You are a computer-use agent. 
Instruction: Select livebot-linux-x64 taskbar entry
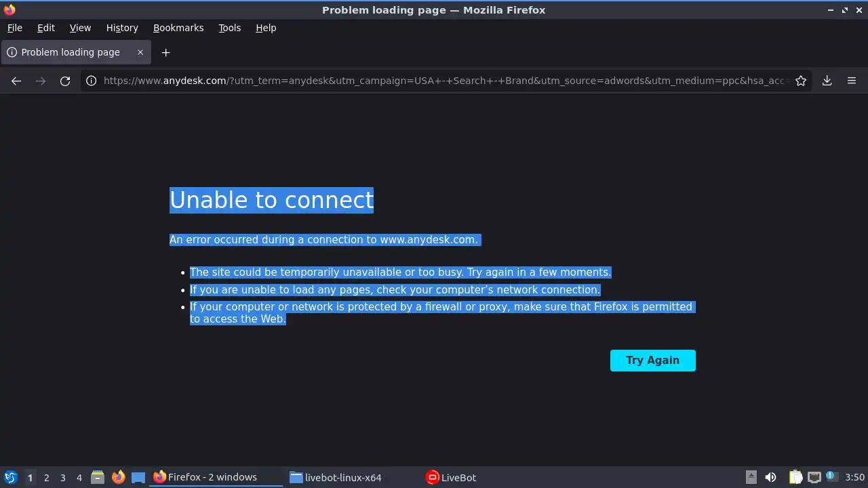point(353,478)
